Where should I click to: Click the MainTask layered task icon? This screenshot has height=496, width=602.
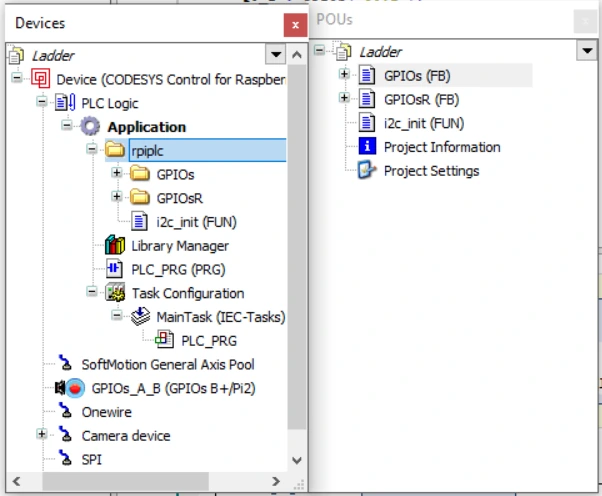point(140,316)
